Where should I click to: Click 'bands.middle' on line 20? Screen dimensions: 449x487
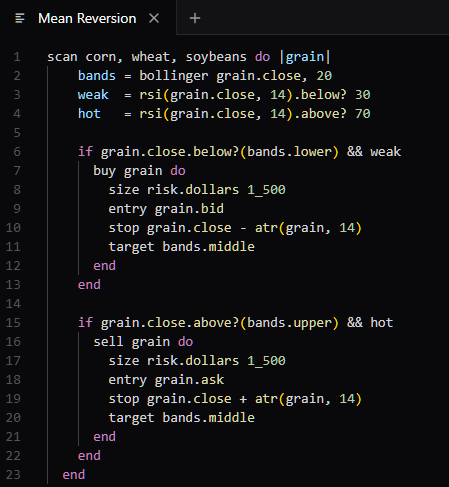point(209,418)
